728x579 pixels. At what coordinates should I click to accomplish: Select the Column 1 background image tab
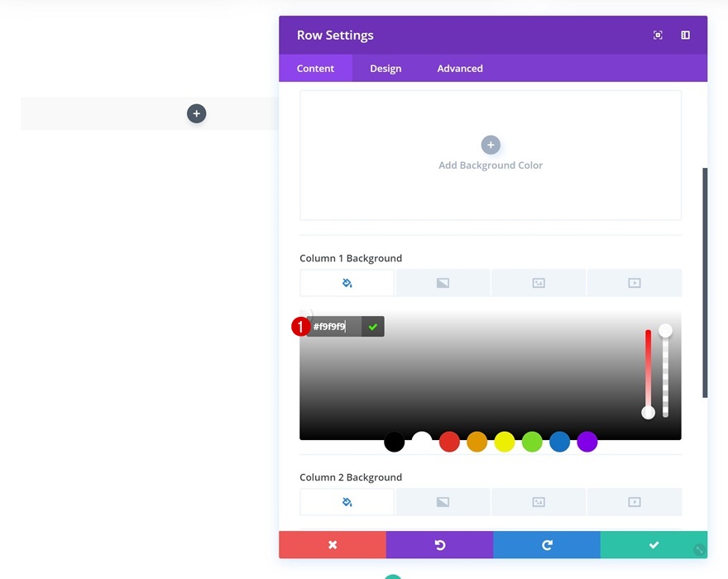click(x=539, y=283)
